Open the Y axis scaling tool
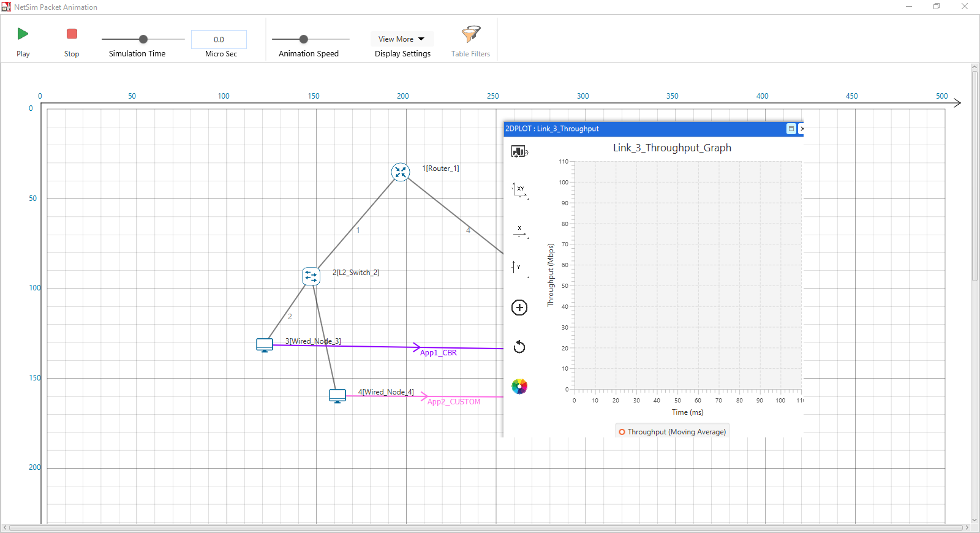980x533 pixels. click(520, 268)
